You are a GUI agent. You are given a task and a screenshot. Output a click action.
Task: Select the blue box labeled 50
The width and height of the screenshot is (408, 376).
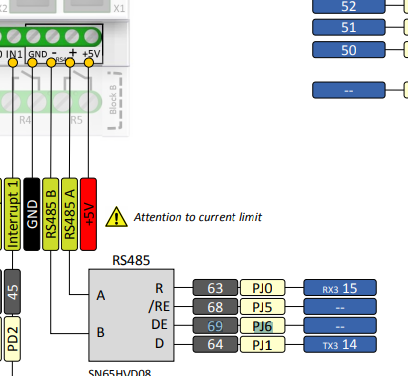click(x=349, y=50)
